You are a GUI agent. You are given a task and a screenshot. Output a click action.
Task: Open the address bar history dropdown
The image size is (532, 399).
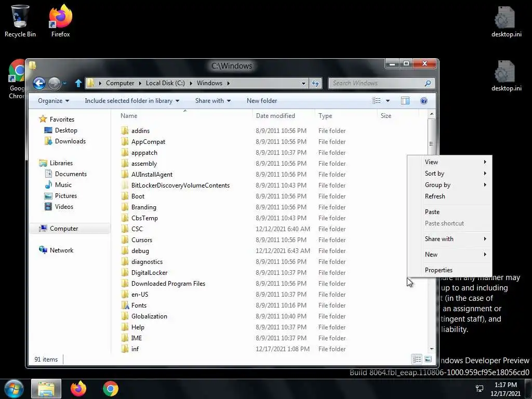(303, 83)
